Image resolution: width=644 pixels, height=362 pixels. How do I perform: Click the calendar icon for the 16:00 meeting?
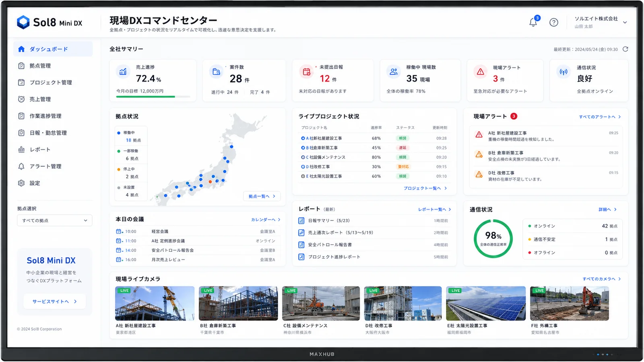click(x=119, y=260)
